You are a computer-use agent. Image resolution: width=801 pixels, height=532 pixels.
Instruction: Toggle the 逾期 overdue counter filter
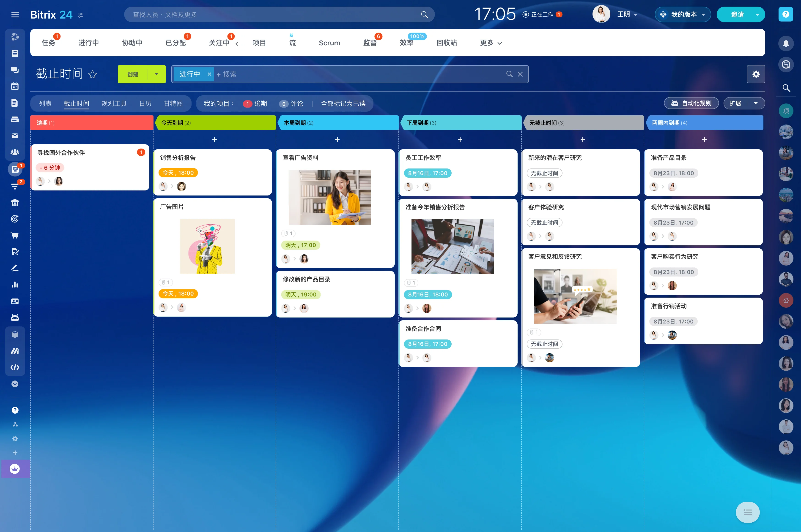click(x=255, y=104)
